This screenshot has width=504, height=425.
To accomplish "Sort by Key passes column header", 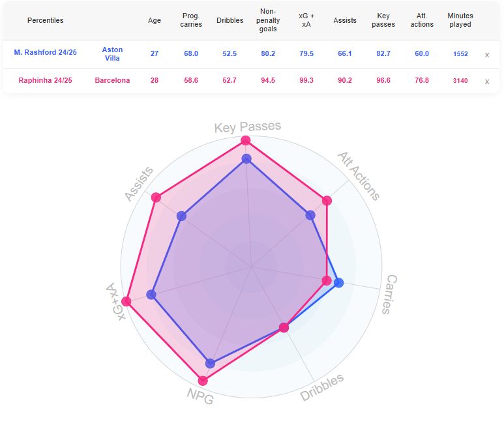I will [383, 20].
